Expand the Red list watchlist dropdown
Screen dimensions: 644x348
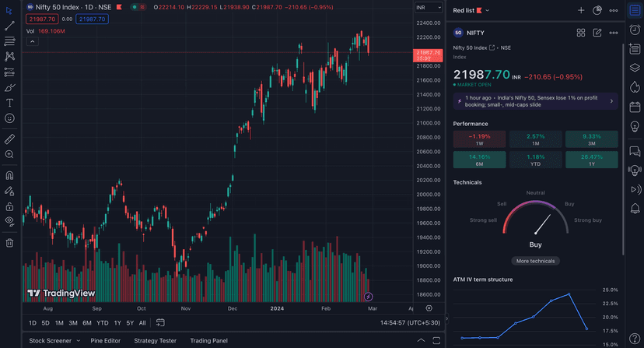472,10
